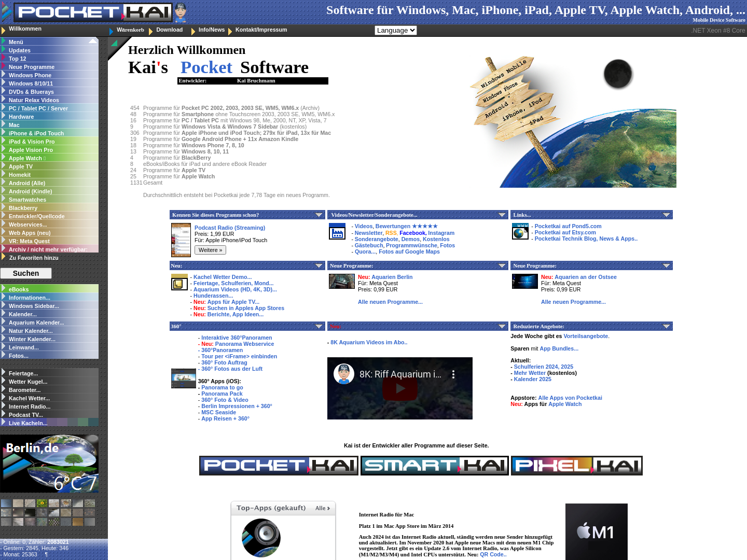This screenshot has width=747, height=560.
Task: Expand Videos/Newsletter/Sonderangebote panel arrow
Action: click(502, 215)
